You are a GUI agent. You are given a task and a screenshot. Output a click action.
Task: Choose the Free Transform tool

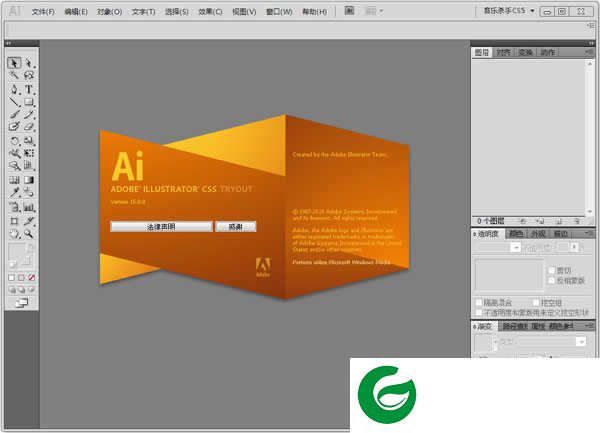(29, 153)
